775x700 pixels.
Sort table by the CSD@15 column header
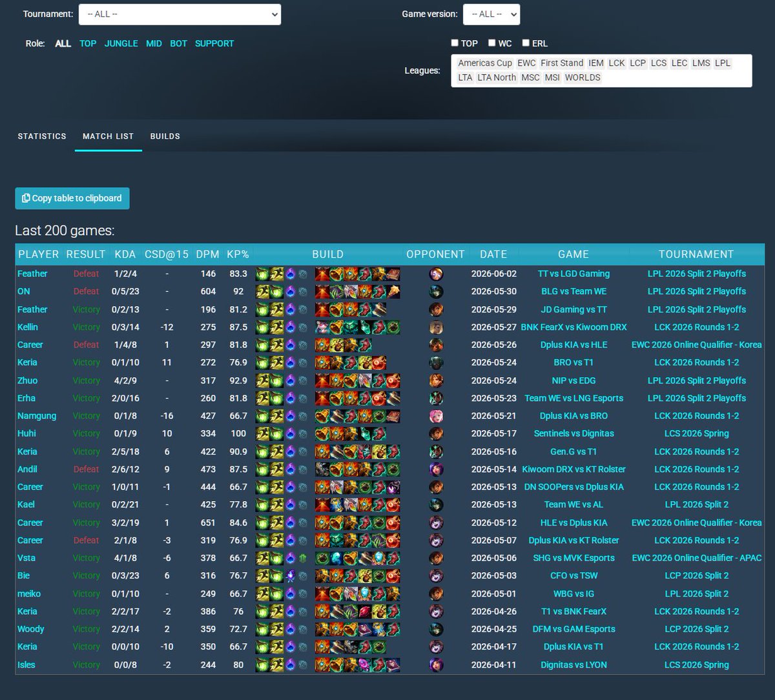(167, 254)
